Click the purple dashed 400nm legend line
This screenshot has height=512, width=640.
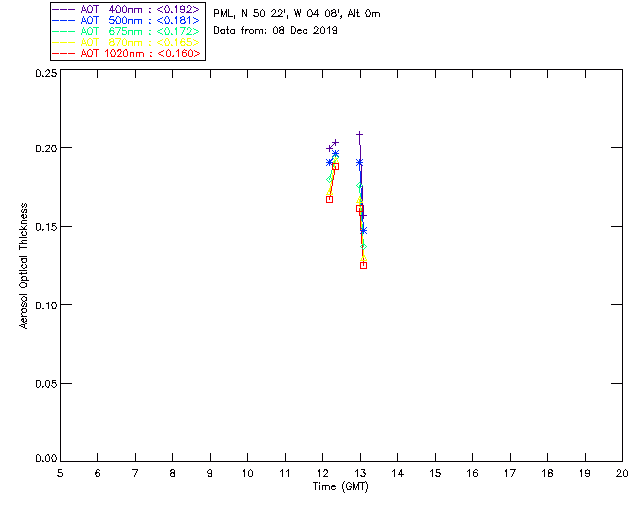[64, 9]
